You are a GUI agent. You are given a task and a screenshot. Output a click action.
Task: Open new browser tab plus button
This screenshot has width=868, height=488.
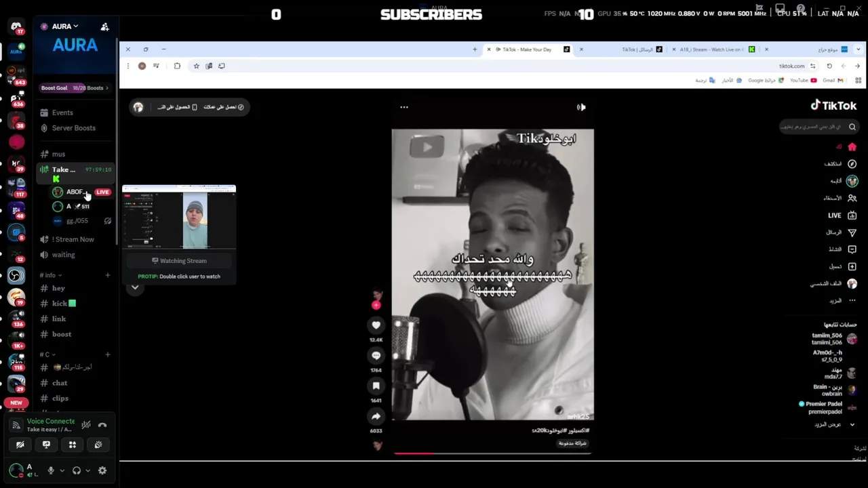click(x=475, y=49)
